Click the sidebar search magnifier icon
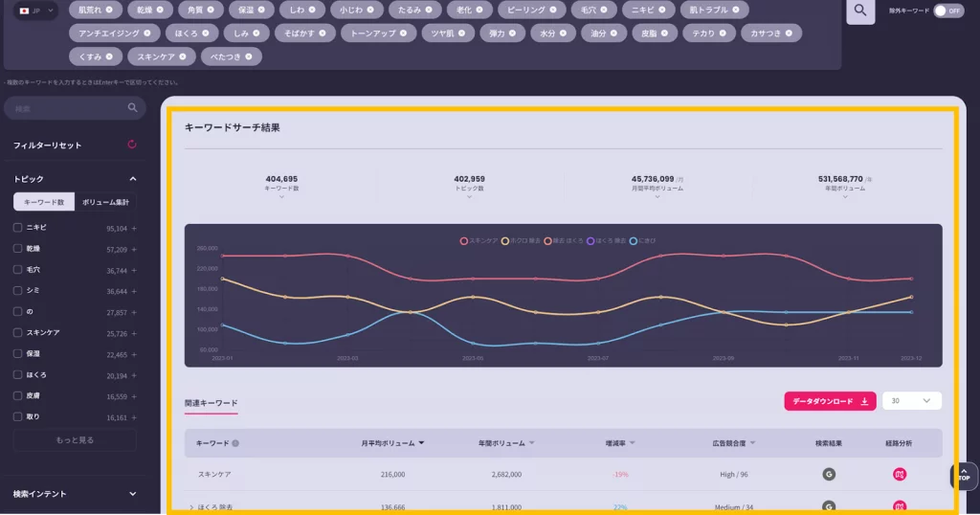 [133, 108]
